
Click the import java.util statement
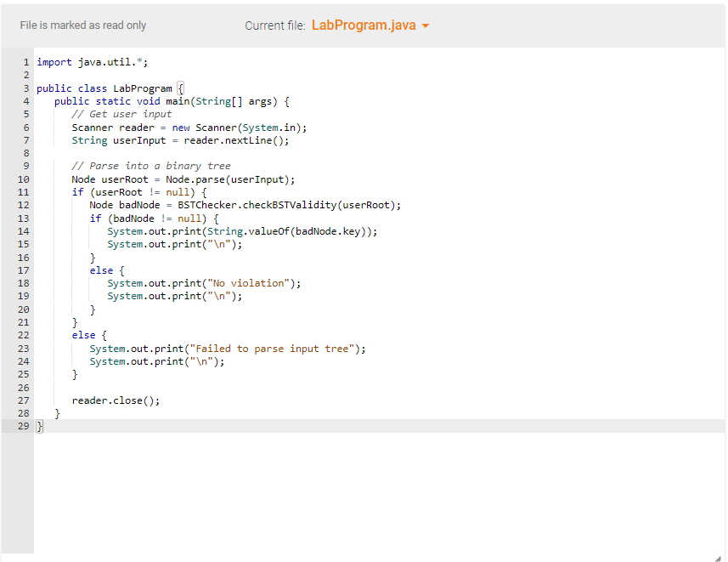coord(92,61)
